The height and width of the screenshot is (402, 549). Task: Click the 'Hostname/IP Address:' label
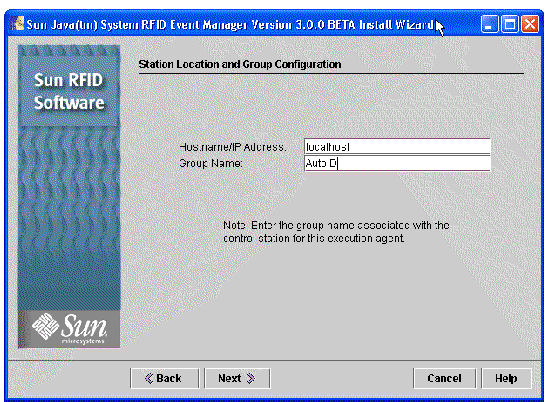coord(233,147)
